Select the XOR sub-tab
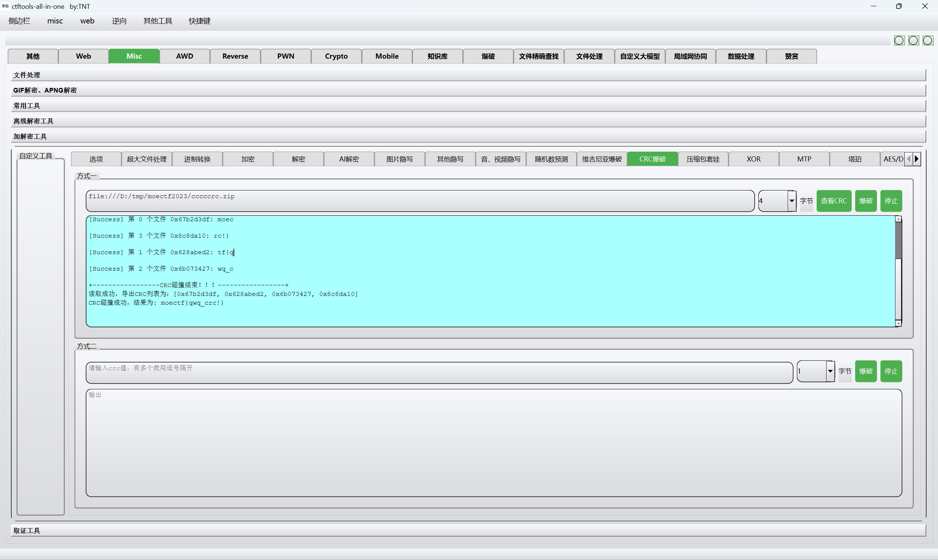Viewport: 938px width, 560px height. coord(754,159)
